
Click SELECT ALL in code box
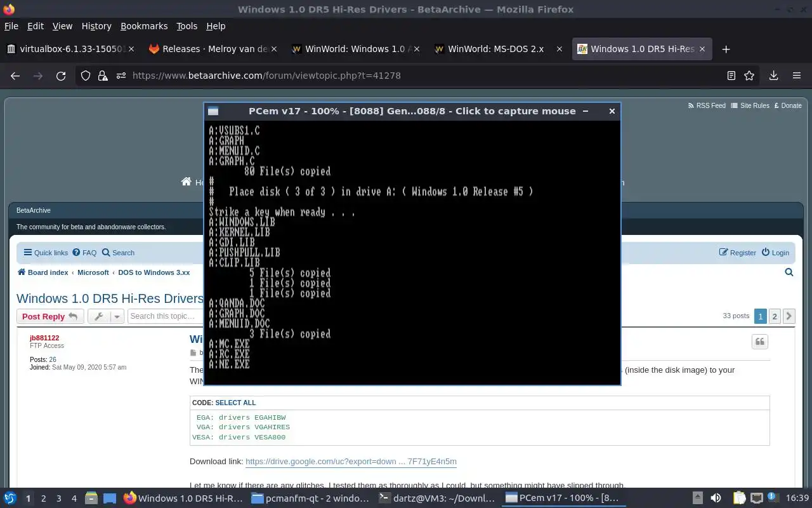(x=235, y=403)
